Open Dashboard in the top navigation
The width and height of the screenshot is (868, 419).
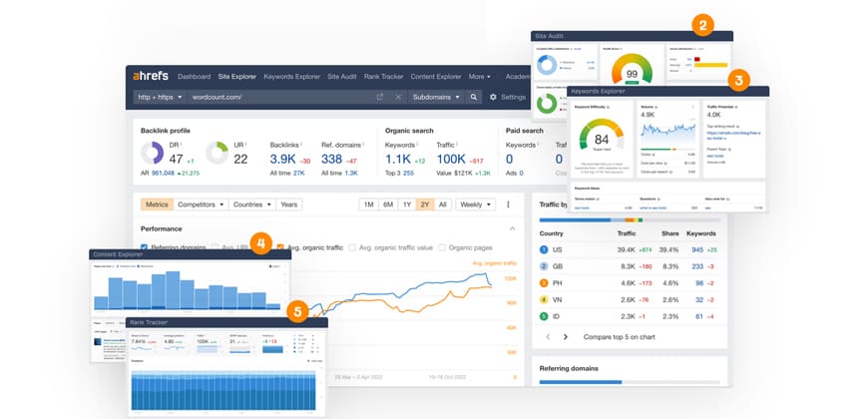tap(194, 77)
